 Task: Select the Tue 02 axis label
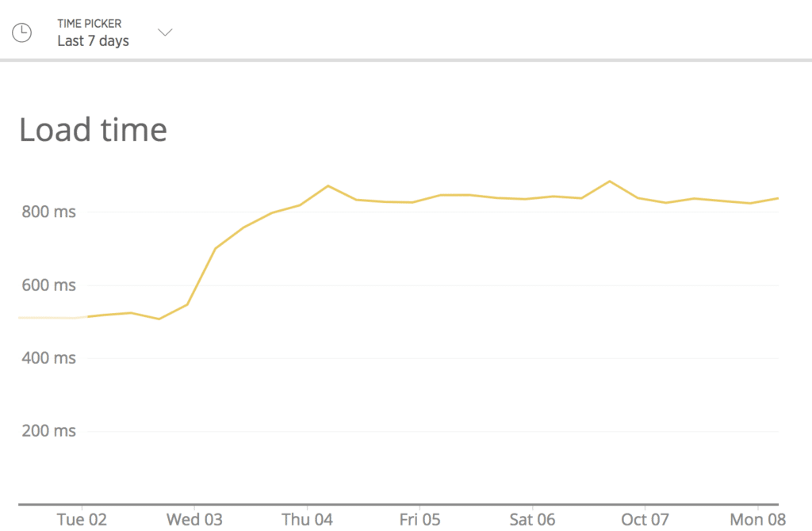[82, 519]
